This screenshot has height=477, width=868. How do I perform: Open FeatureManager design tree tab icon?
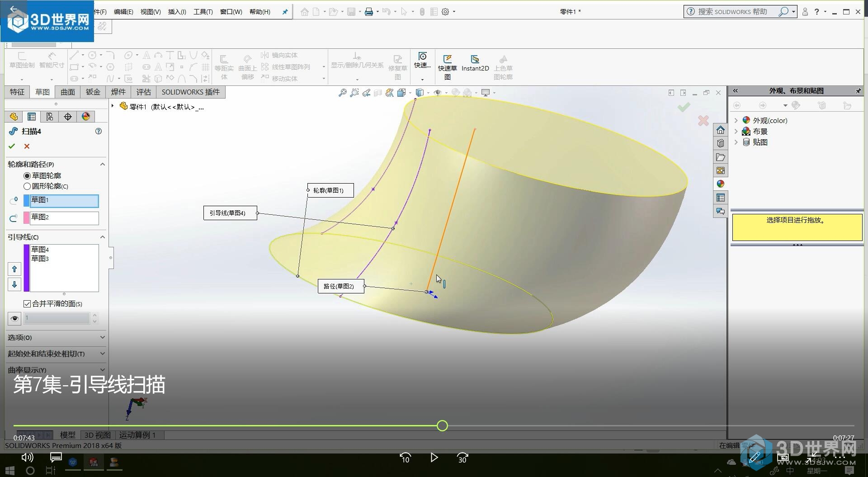(14, 117)
